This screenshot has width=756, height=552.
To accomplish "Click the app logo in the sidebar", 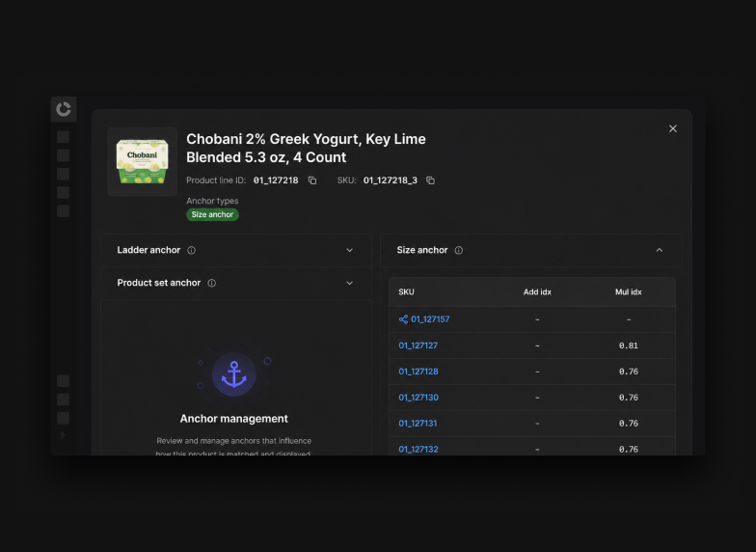I will click(64, 109).
